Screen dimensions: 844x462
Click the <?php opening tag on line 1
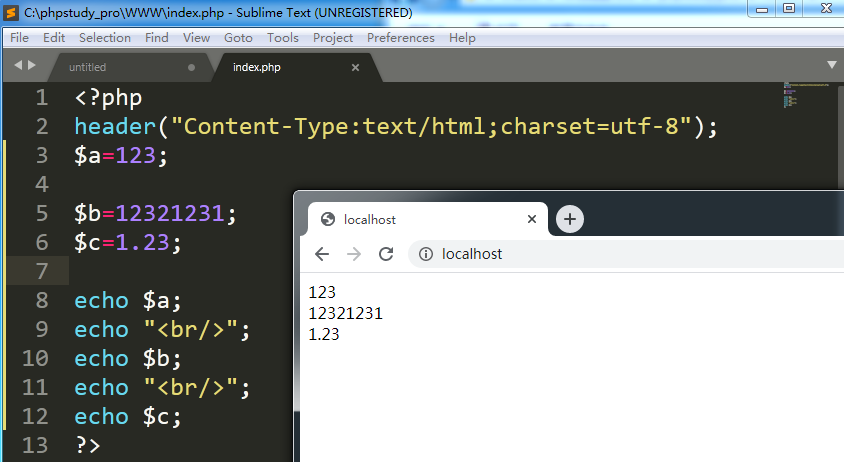[x=108, y=98]
